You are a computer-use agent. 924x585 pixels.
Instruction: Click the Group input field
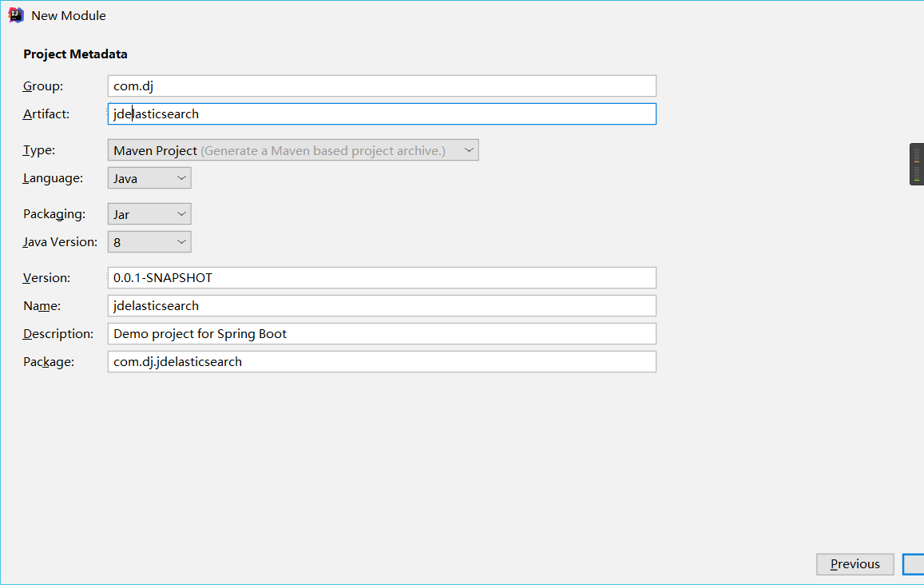pyautogui.click(x=382, y=86)
